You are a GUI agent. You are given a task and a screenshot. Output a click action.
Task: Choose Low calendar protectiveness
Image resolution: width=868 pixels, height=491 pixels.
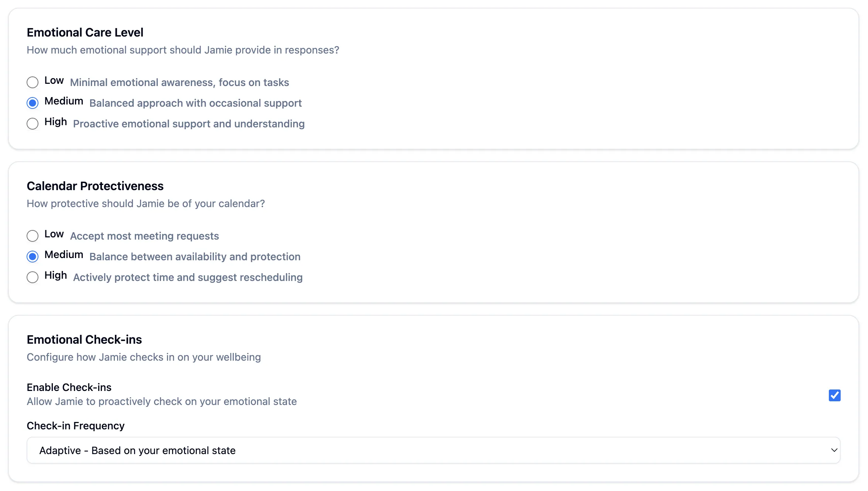tap(33, 236)
